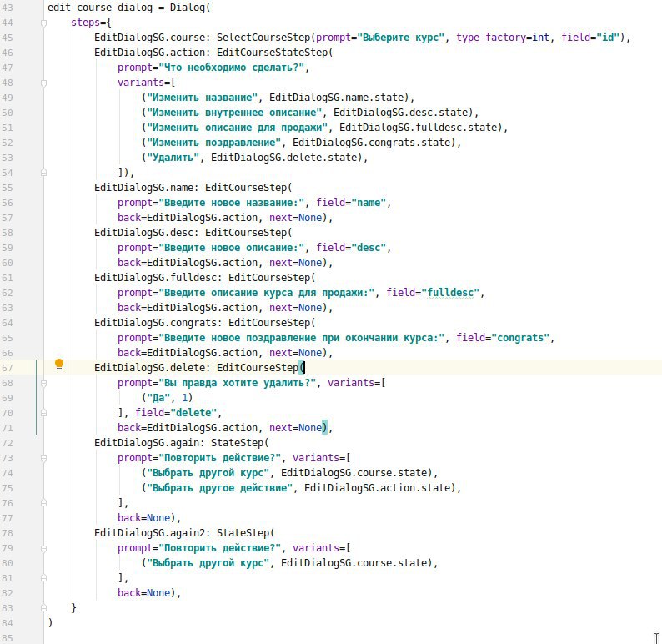The height and width of the screenshot is (644, 662).
Task: Collapse the steps={ block fold marker on line 44
Action: click(43, 23)
